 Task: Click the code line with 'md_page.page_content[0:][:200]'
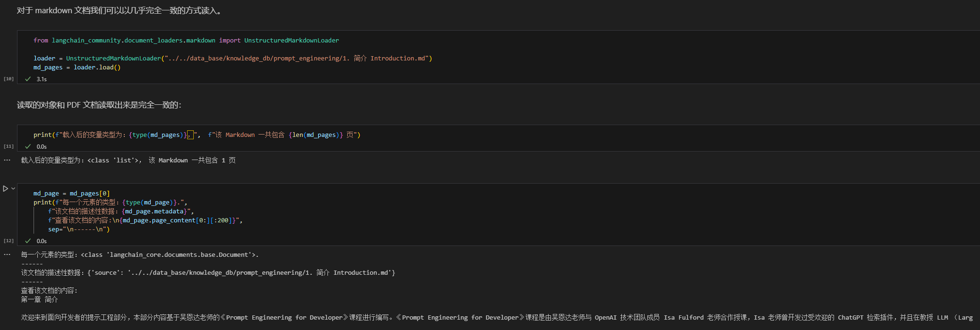(145, 220)
